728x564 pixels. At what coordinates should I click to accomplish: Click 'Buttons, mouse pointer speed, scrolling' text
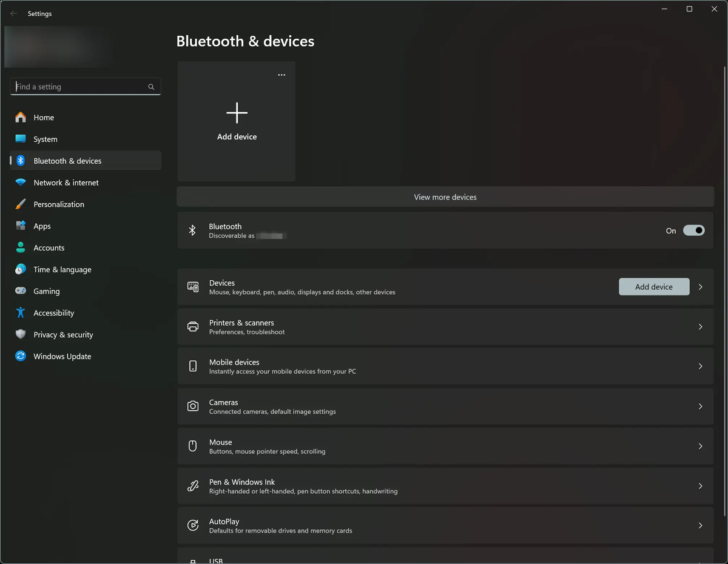tap(267, 452)
